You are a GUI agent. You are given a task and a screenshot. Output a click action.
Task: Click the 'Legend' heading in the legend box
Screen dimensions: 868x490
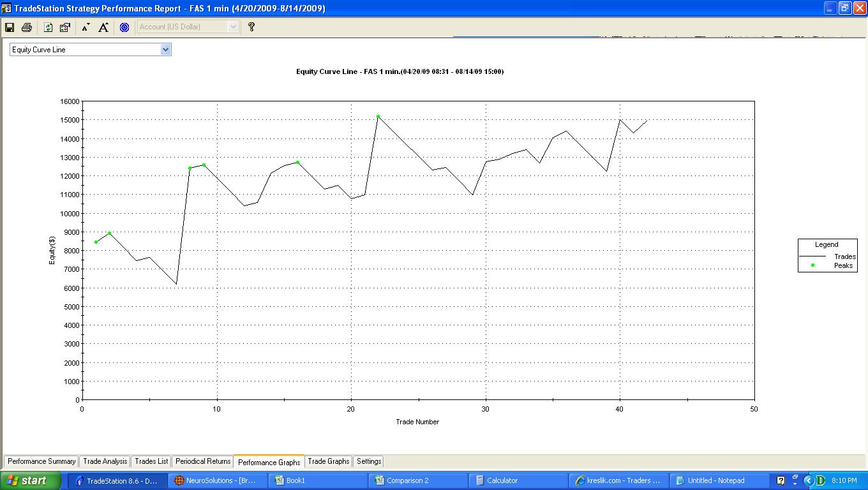coord(827,244)
